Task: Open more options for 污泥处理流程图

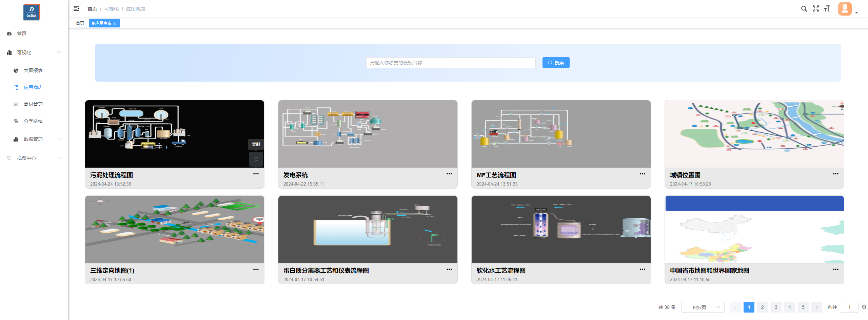Action: 256,174
